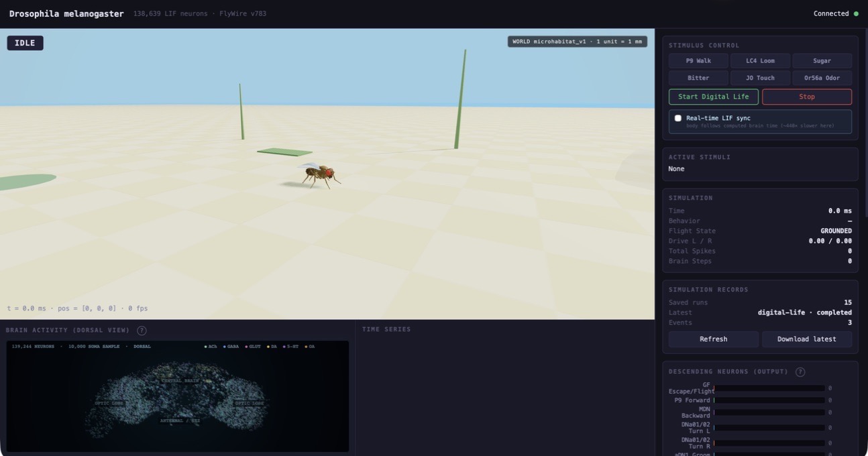
Task: Click the P9 Forward output bar
Action: (769, 400)
